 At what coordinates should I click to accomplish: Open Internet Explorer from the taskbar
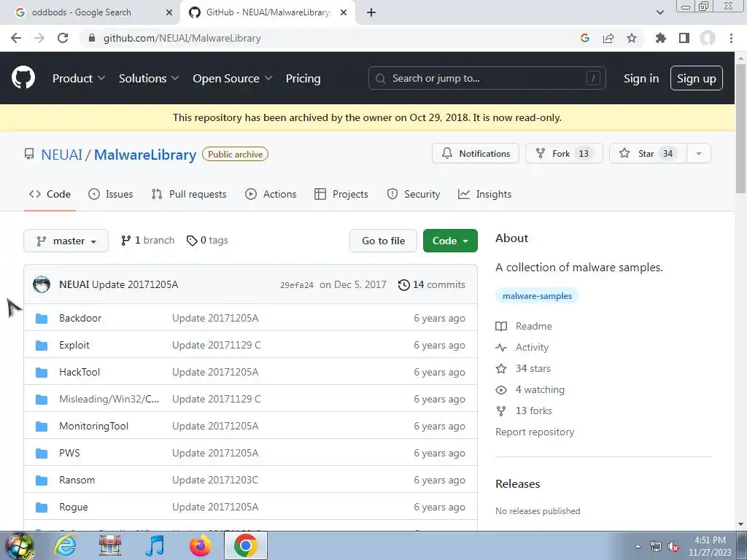65,545
